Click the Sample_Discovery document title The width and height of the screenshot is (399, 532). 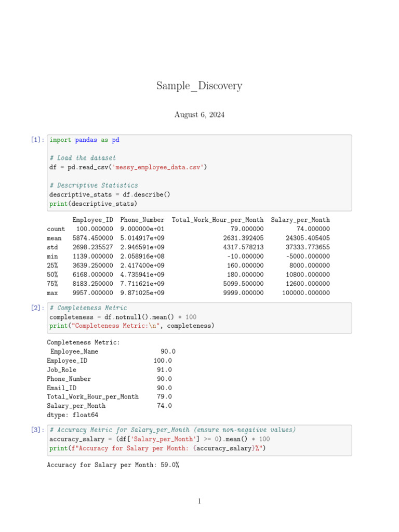(x=199, y=86)
